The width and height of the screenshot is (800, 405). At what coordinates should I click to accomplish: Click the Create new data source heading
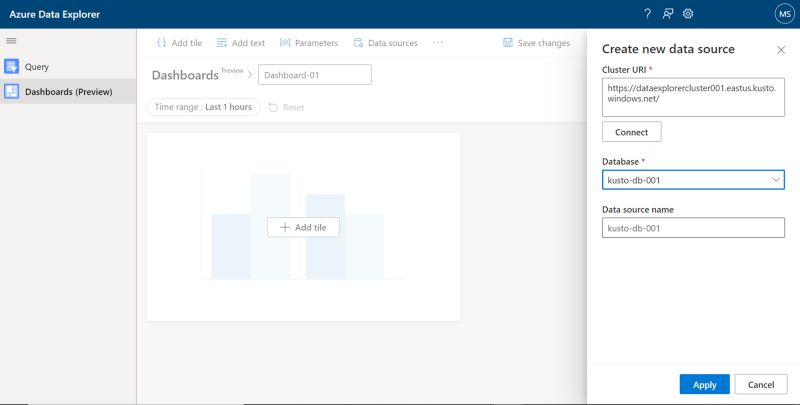(668, 49)
